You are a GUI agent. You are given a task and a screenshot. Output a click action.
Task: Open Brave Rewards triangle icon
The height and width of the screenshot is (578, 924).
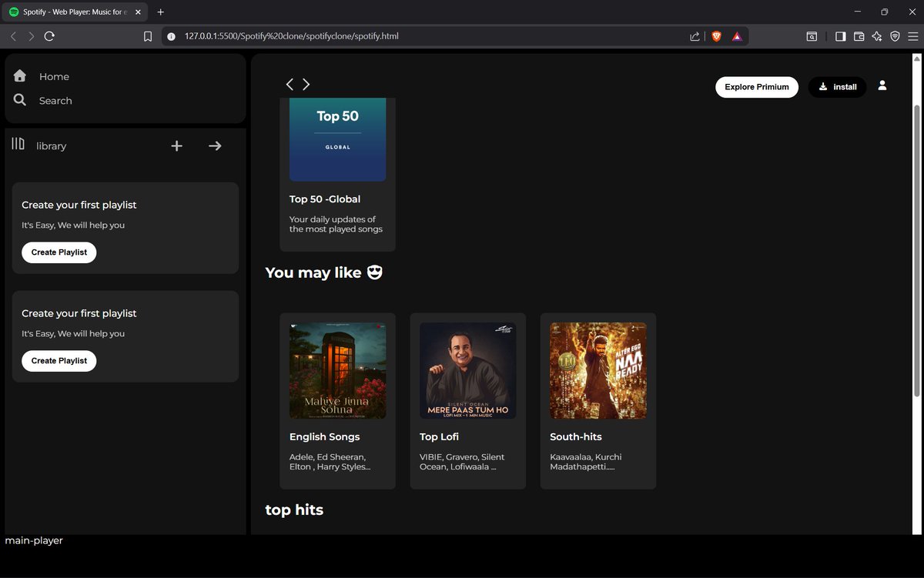click(x=737, y=36)
